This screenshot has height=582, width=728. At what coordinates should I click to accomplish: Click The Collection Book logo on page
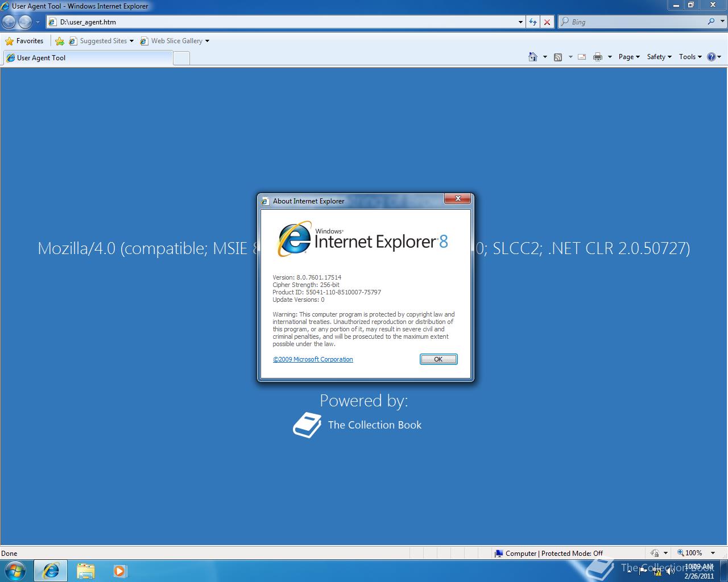point(357,425)
